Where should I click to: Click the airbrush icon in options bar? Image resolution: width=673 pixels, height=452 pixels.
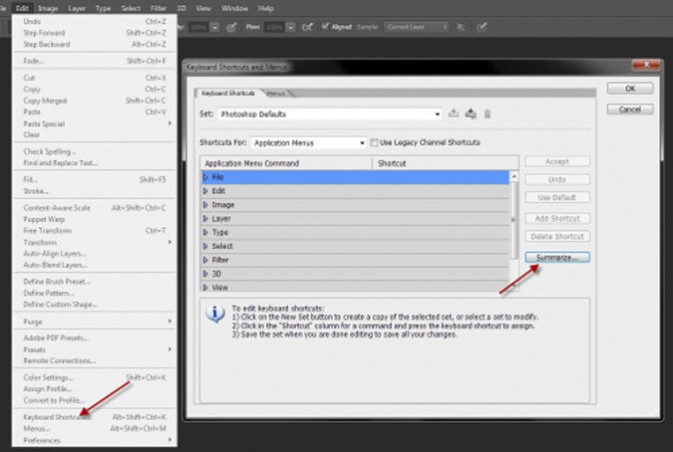[x=310, y=26]
